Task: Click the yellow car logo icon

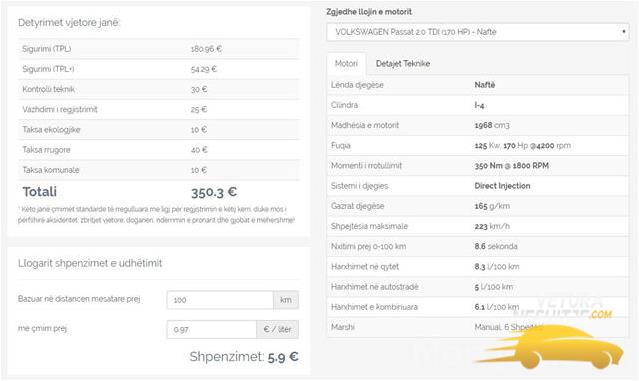Action: click(x=550, y=347)
